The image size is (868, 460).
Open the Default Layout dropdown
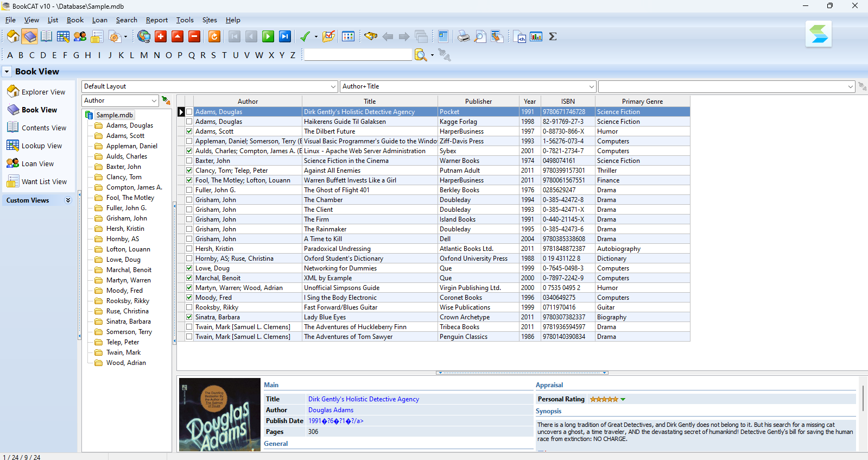333,86
